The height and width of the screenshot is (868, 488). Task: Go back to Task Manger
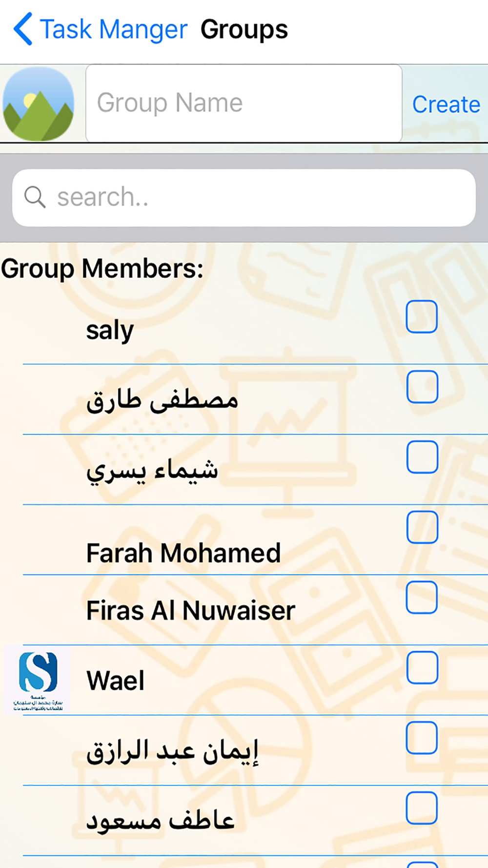click(x=113, y=29)
